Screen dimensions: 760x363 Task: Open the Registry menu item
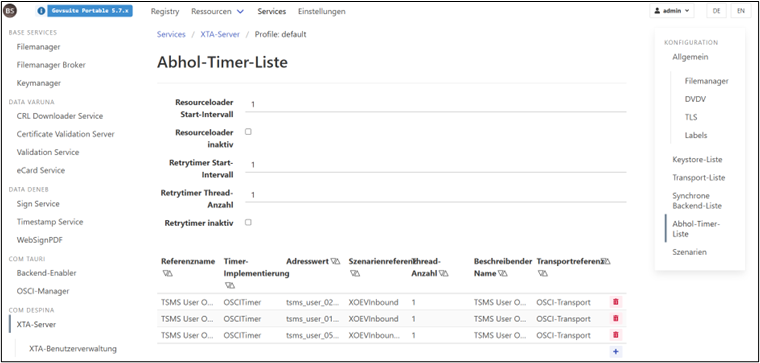tap(165, 11)
